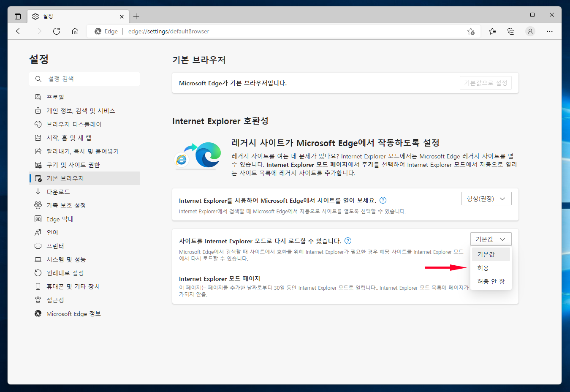Image resolution: width=570 pixels, height=392 pixels.
Task: Open the Settings and more ellipsis menu
Action: pos(549,31)
